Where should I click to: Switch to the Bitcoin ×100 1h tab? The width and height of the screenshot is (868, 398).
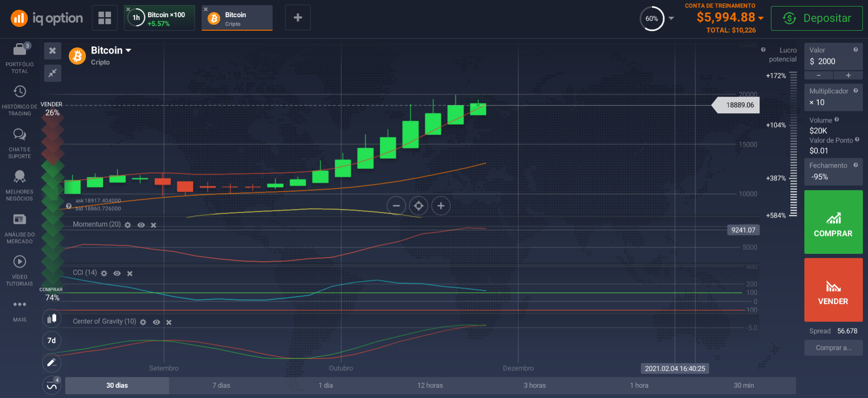[x=159, y=18]
